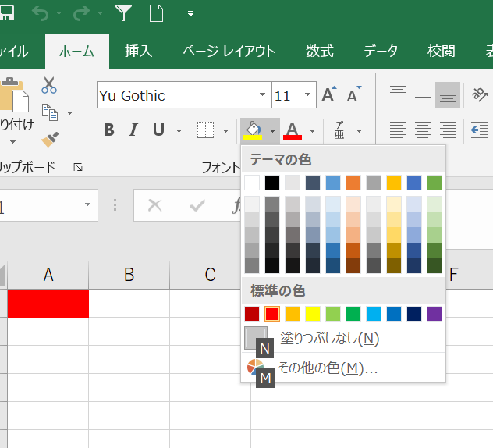The height and width of the screenshot is (448, 493).
Task: Click the phonetic guide (ア亜) icon
Action: click(339, 130)
